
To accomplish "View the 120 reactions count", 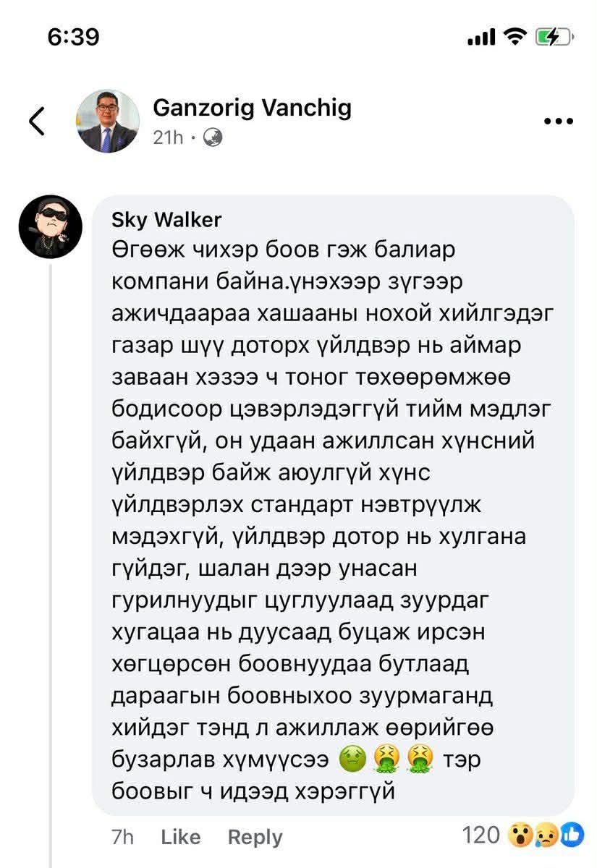I will [481, 835].
